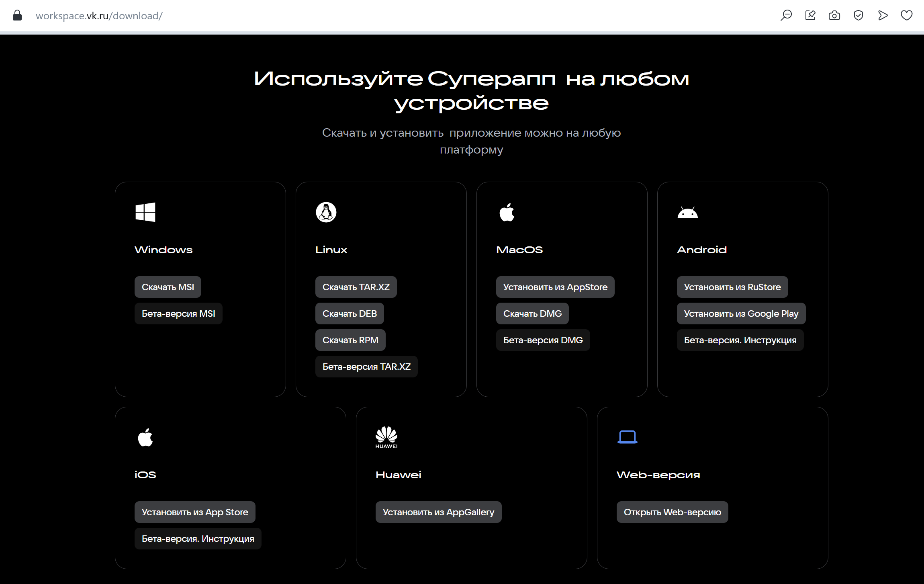924x584 pixels.
Task: Click the workspace.vk.ru address bar URL
Action: point(99,16)
